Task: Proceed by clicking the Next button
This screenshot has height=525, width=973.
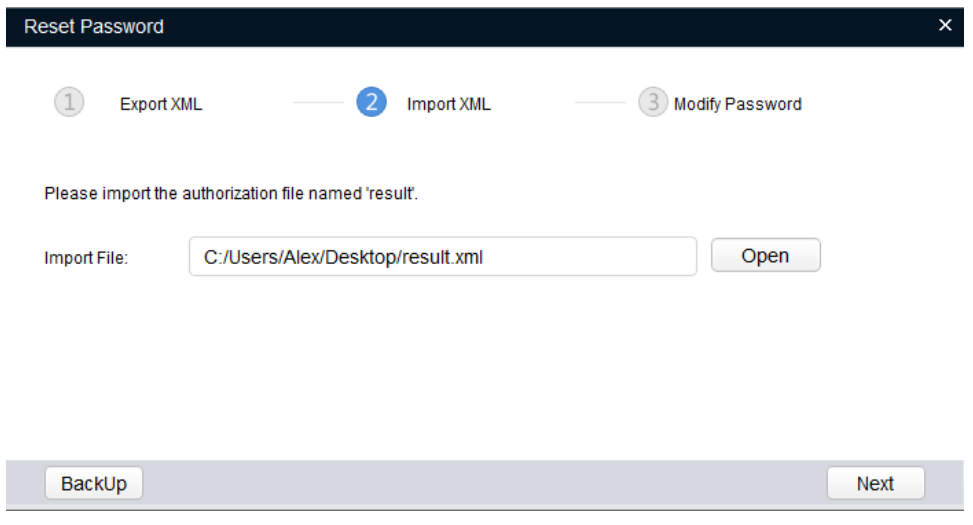Action: tap(875, 484)
